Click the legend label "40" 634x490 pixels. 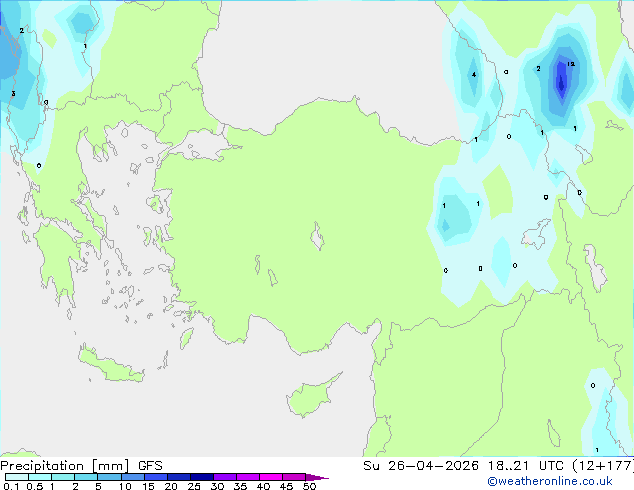point(263,486)
